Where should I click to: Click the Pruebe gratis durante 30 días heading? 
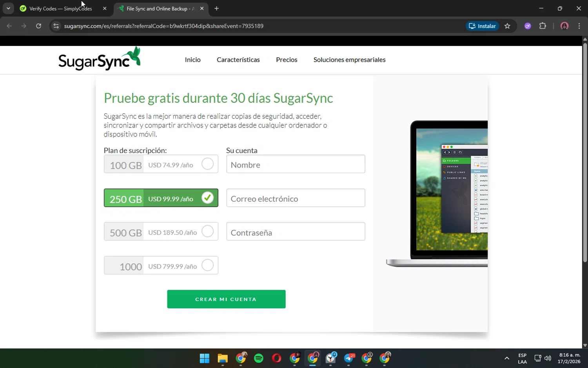click(x=218, y=98)
